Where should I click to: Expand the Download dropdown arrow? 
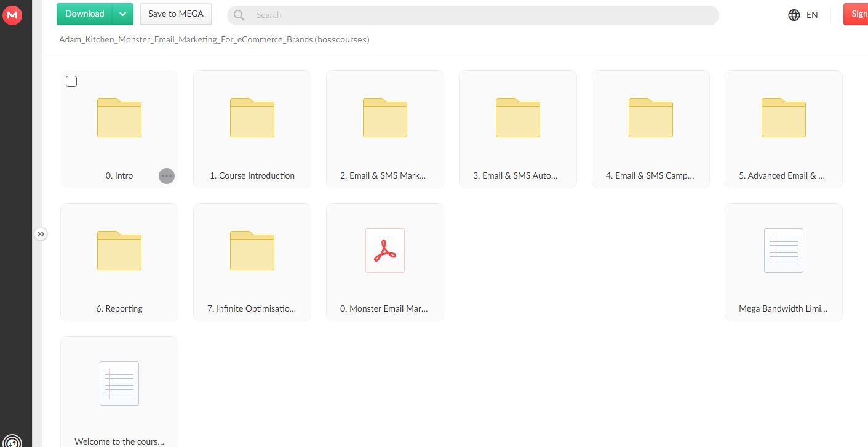pyautogui.click(x=123, y=14)
